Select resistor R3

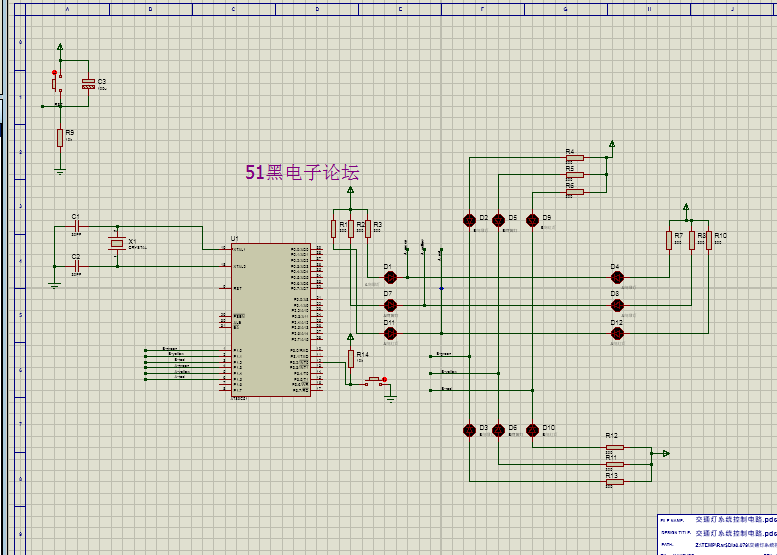368,229
